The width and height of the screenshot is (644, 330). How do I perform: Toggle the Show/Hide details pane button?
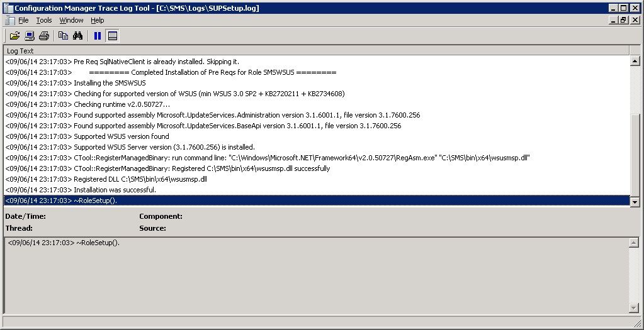point(113,36)
